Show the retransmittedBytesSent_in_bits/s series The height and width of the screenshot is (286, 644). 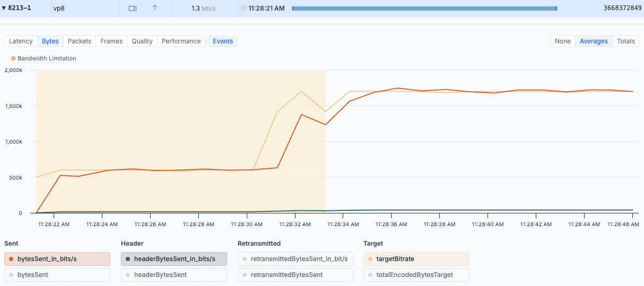[295, 259]
